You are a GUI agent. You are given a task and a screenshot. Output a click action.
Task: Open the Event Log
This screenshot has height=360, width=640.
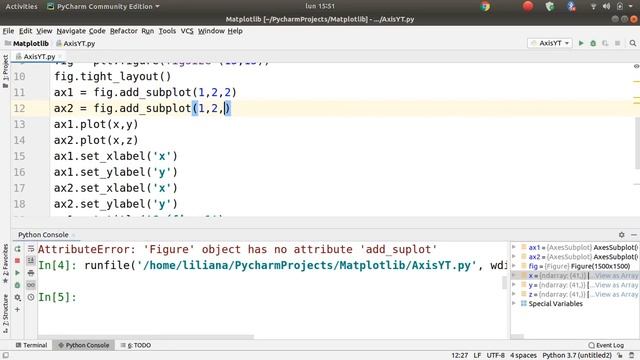coord(606,345)
